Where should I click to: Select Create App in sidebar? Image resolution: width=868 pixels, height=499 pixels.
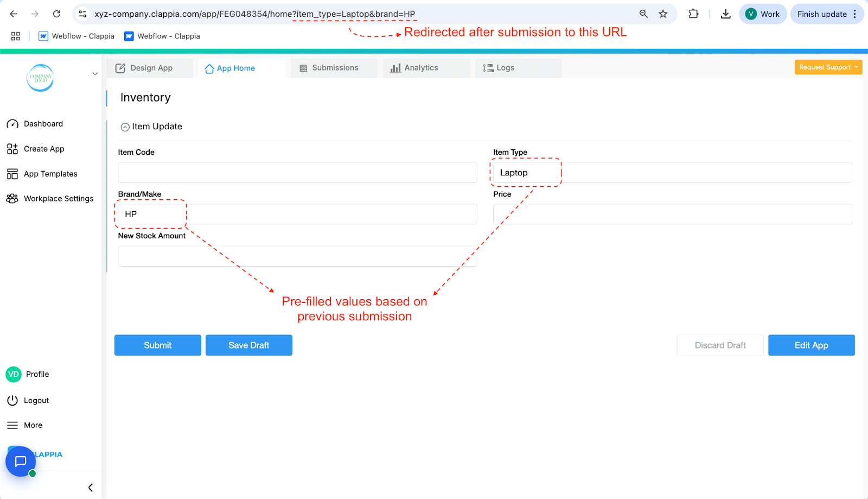point(44,149)
